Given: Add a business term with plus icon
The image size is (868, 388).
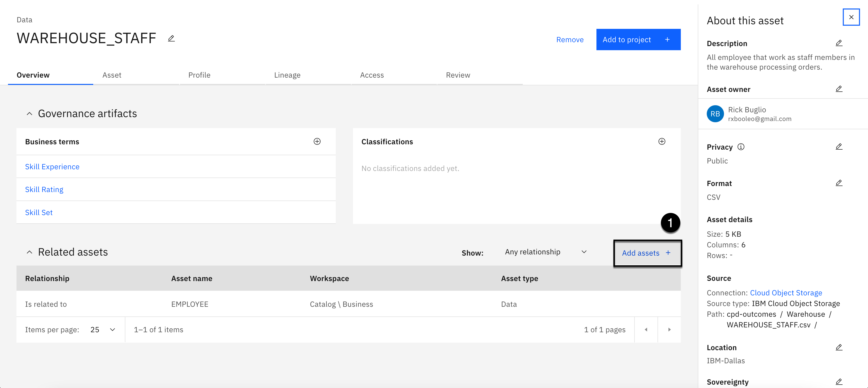Looking at the screenshot, I should click(x=317, y=142).
